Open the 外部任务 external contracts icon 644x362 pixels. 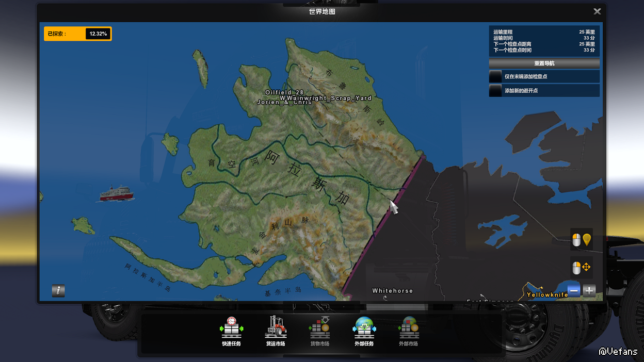364,331
